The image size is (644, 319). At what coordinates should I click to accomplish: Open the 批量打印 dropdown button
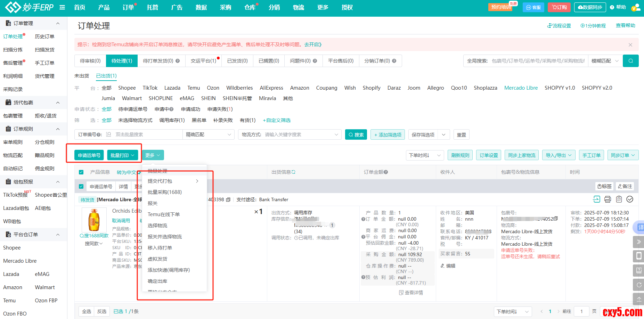(x=122, y=155)
